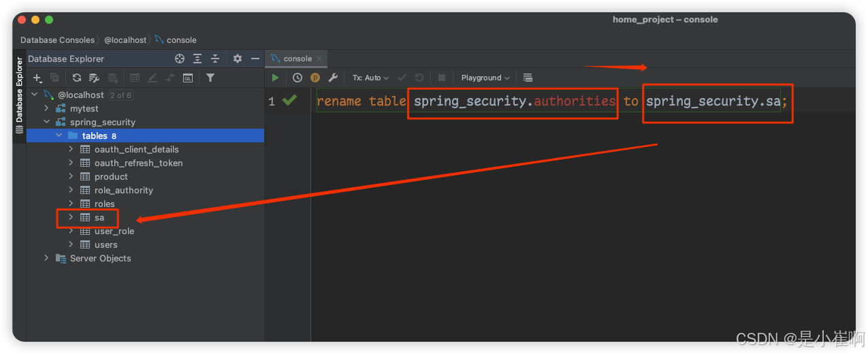868x354 pixels.
Task: Expand the users table node
Action: tap(71, 244)
